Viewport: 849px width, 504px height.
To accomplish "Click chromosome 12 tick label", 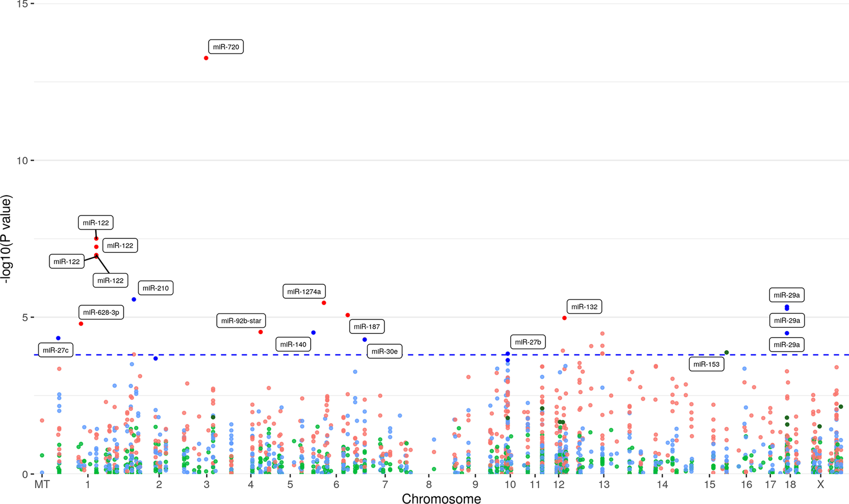I will (x=559, y=485).
